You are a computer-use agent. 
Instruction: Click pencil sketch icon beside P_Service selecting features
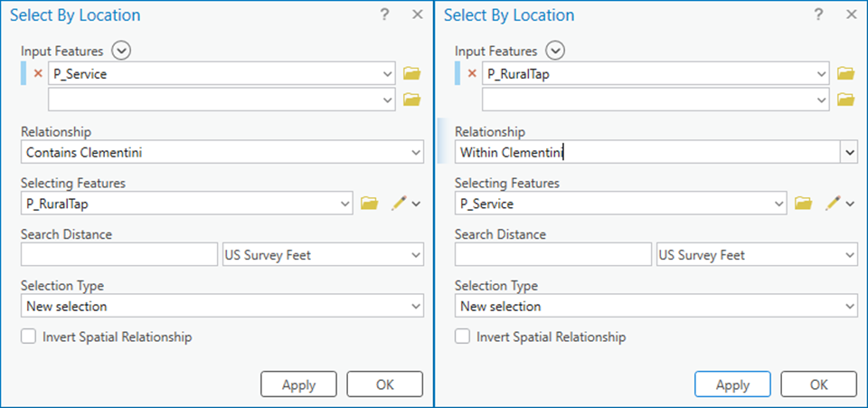tap(832, 204)
